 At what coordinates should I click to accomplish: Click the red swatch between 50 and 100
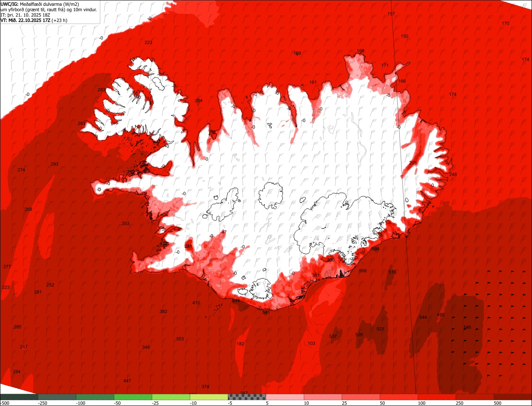pos(399,397)
